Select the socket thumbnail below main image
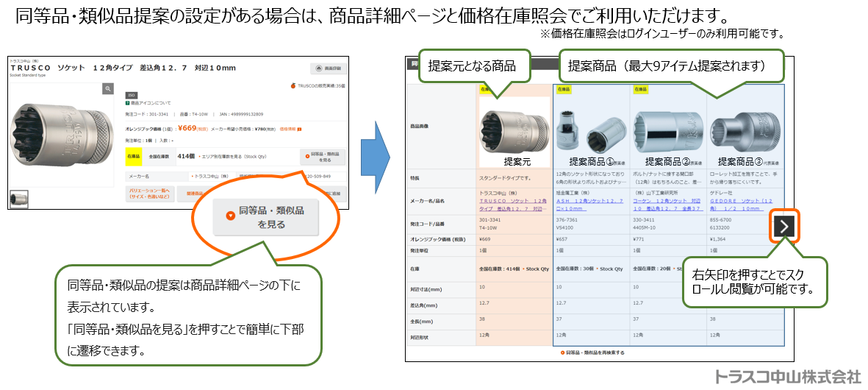 (19, 199)
